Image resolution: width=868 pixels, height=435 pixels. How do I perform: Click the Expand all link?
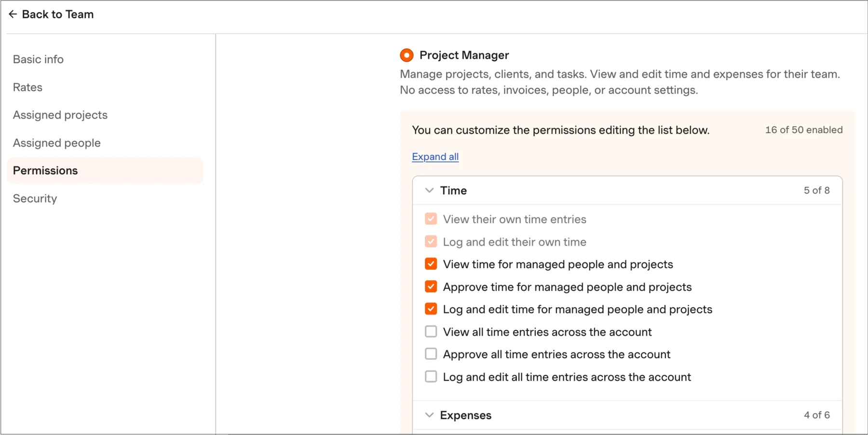[435, 157]
